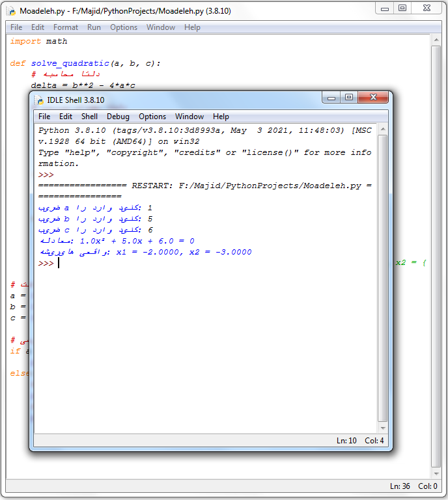Minimize the Moadeleh.py editor window
Screen dimensions: 448x500
pyautogui.click(x=385, y=8)
